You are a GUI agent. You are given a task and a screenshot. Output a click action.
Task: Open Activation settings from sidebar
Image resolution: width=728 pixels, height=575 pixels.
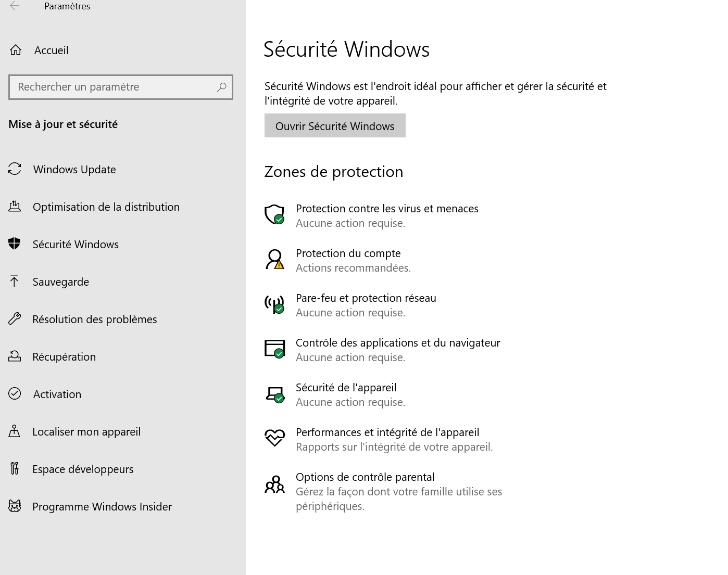(57, 393)
